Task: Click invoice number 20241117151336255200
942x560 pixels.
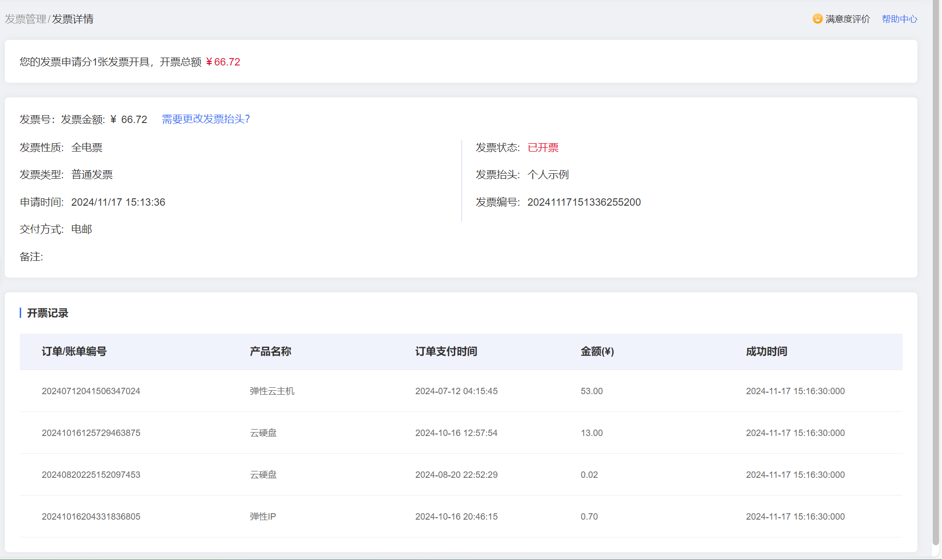Action: 584,202
